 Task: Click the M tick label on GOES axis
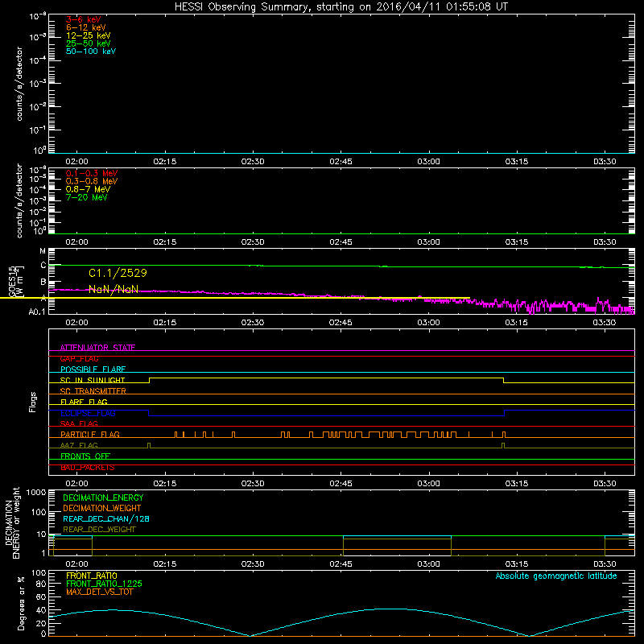tap(43, 251)
